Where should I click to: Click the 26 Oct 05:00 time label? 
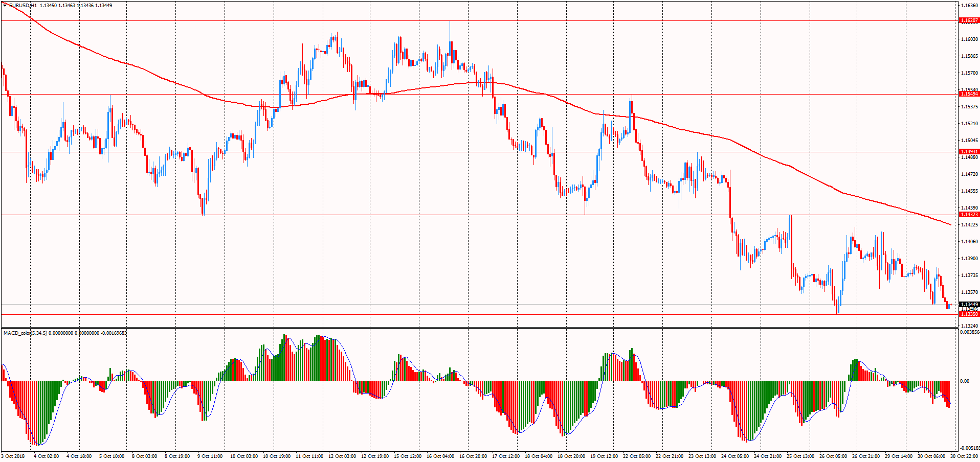coord(833,456)
